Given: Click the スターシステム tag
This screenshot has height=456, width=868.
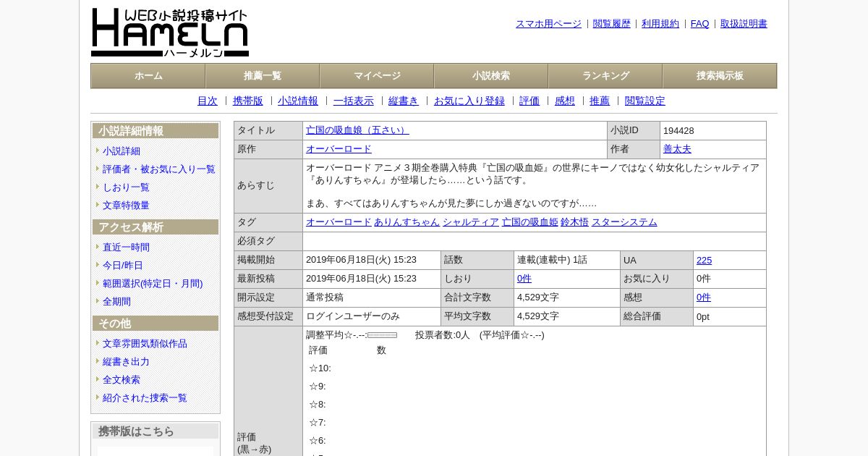Looking at the screenshot, I should (x=624, y=222).
